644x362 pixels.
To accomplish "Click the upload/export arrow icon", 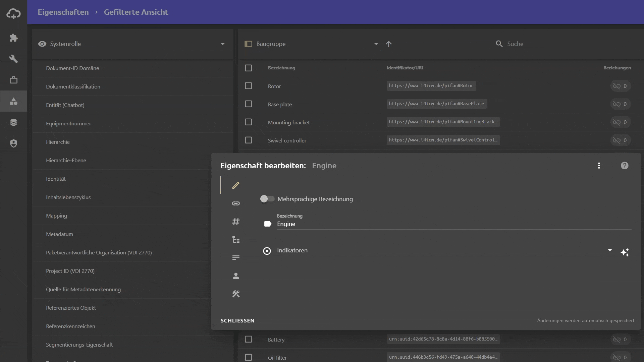I will click(389, 44).
